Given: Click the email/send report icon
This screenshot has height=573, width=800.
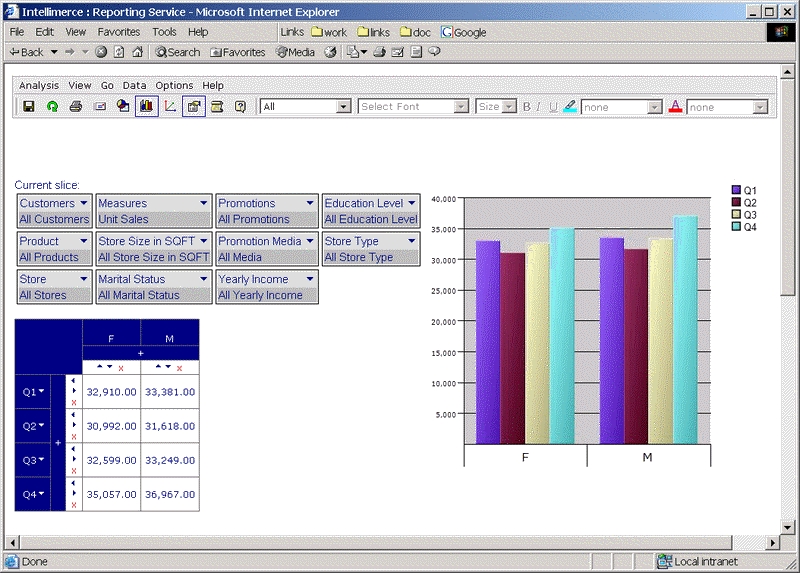Looking at the screenshot, I should click(x=100, y=106).
